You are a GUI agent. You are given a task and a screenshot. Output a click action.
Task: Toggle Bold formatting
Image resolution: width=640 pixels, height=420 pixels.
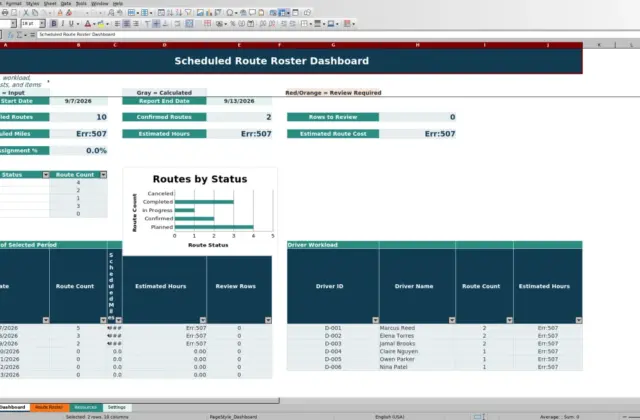[54, 24]
